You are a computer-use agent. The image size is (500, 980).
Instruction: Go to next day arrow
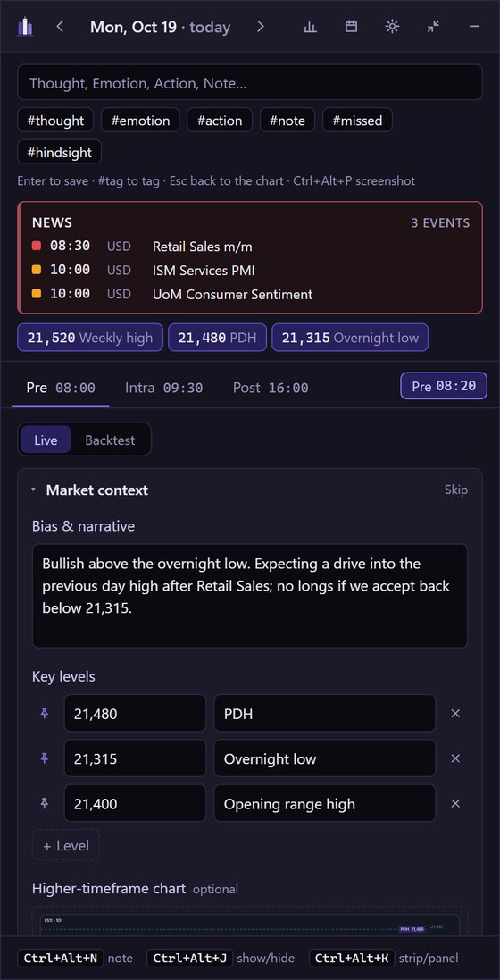pos(261,27)
